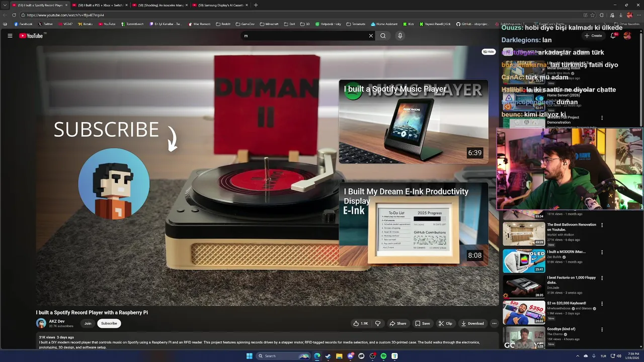Click the Create button in YouTube header
The width and height of the screenshot is (644, 362).
[x=593, y=36]
